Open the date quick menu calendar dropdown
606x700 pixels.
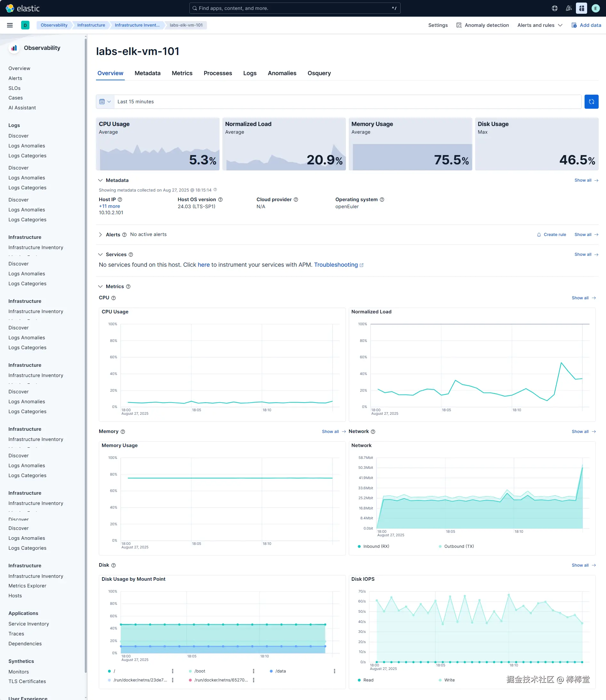coord(105,102)
